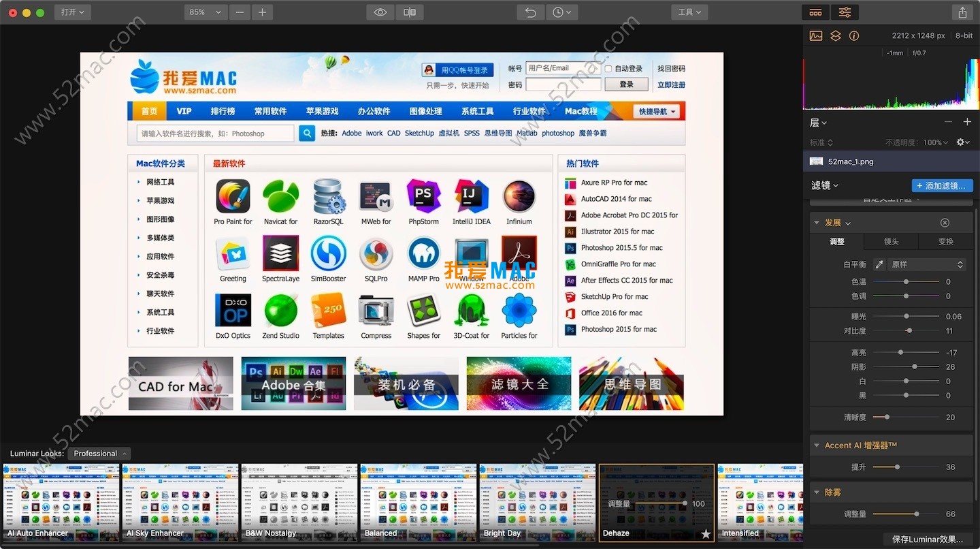Adjust the 提升 boost slider

(906, 467)
